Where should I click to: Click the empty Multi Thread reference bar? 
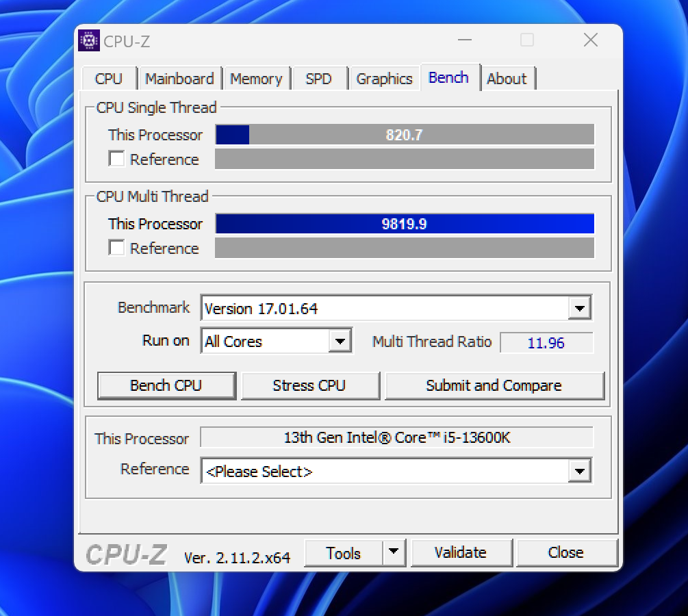(405, 248)
